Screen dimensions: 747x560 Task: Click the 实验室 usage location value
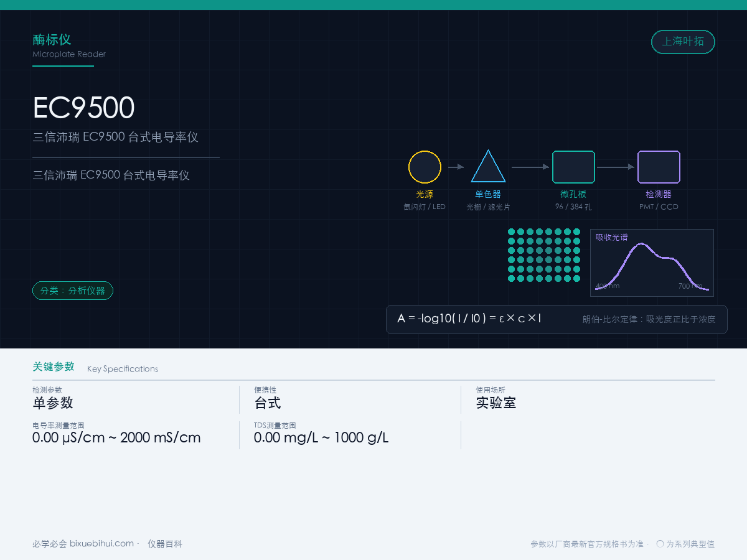(496, 403)
